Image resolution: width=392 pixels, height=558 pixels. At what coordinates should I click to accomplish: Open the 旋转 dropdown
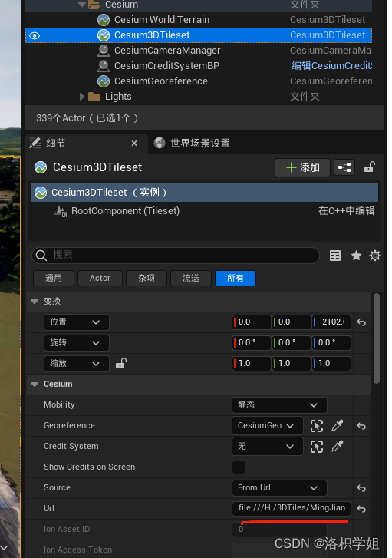(76, 342)
